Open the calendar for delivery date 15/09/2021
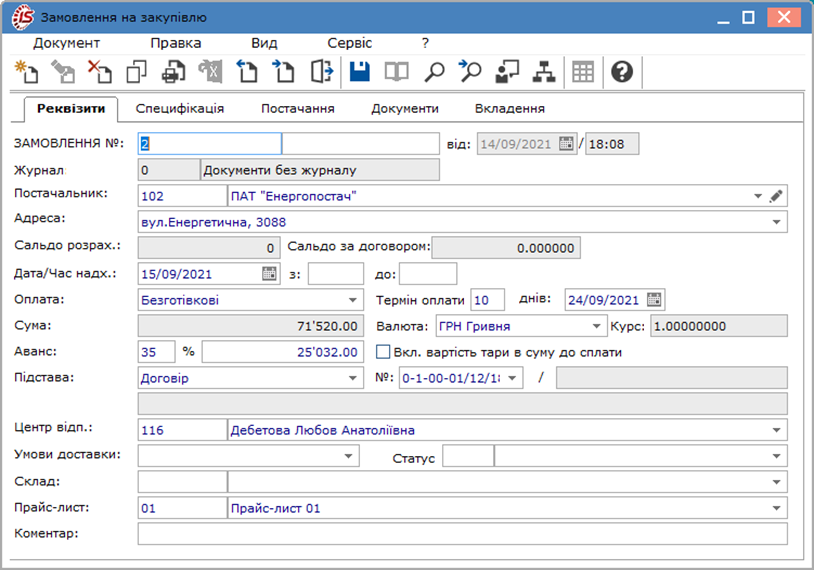Image resolution: width=814 pixels, height=570 pixels. tap(269, 273)
